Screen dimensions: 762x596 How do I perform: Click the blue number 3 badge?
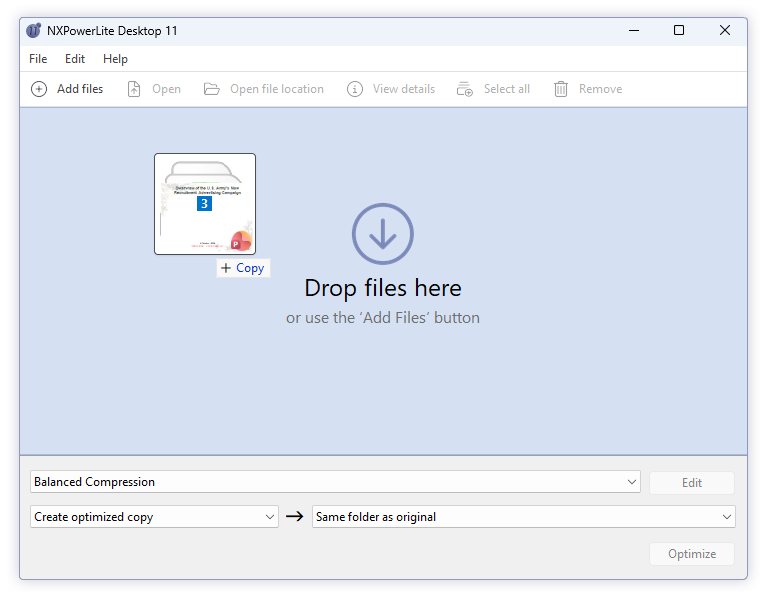click(204, 204)
